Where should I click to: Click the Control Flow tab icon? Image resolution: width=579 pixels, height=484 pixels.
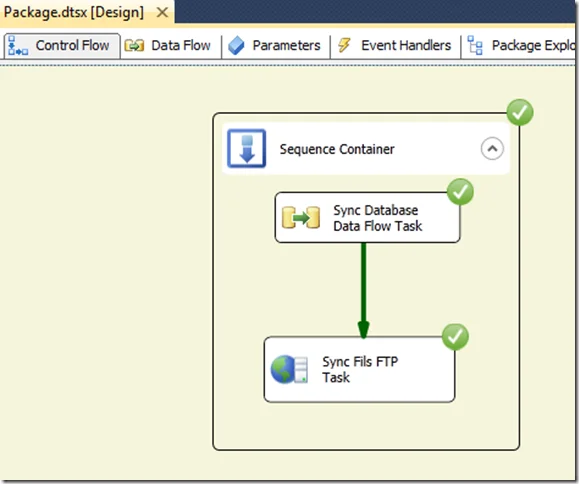[x=17, y=45]
